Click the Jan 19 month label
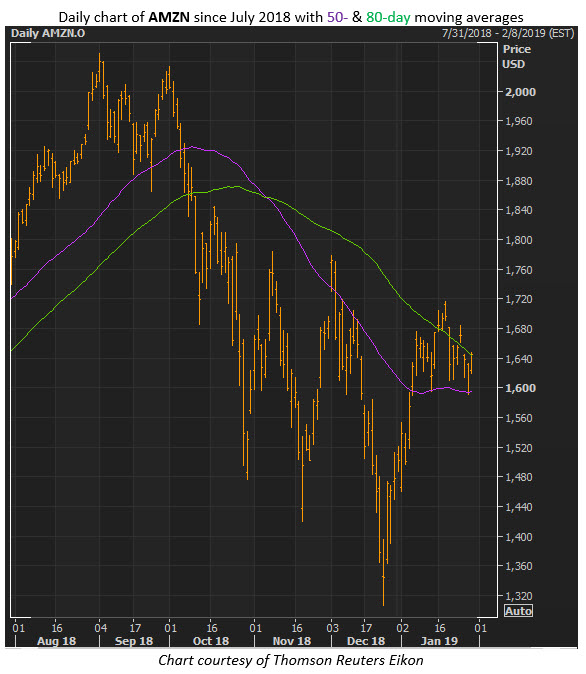The height and width of the screenshot is (674, 586). coord(439,641)
